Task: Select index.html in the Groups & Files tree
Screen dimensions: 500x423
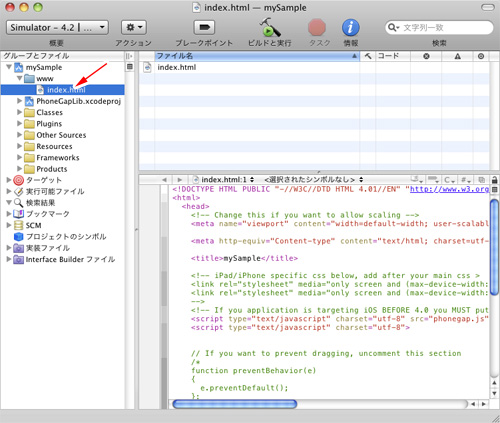Action: [x=63, y=90]
